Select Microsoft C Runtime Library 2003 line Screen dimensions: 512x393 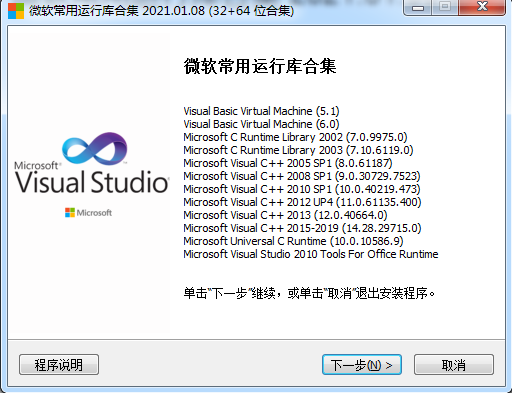(x=298, y=150)
